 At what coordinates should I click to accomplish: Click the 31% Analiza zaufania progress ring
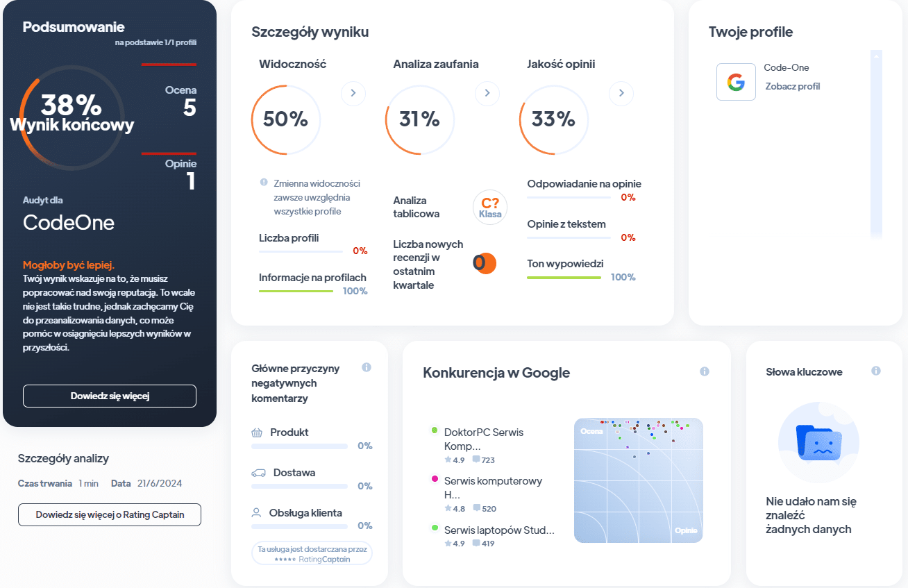(419, 119)
